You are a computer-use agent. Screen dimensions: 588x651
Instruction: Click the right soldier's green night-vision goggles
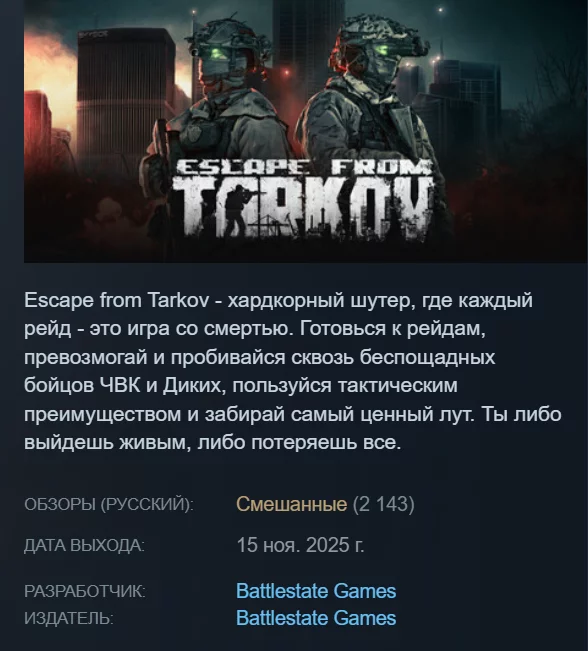coord(383,50)
